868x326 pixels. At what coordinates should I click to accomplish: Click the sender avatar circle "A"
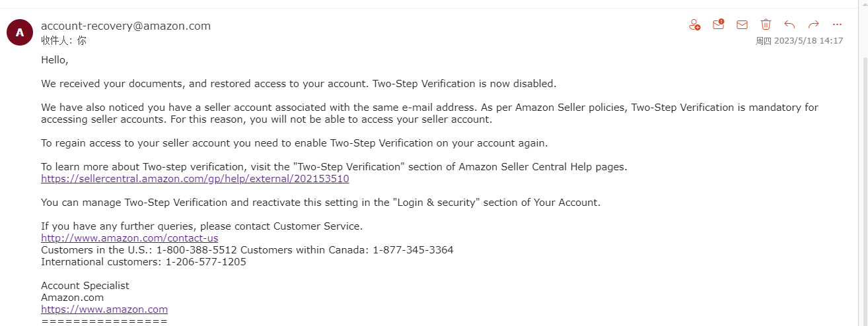(20, 32)
